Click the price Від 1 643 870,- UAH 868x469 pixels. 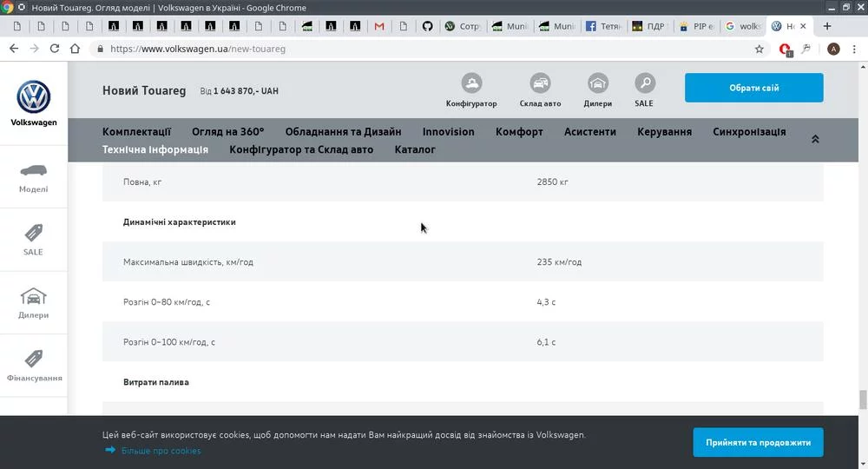coord(240,91)
